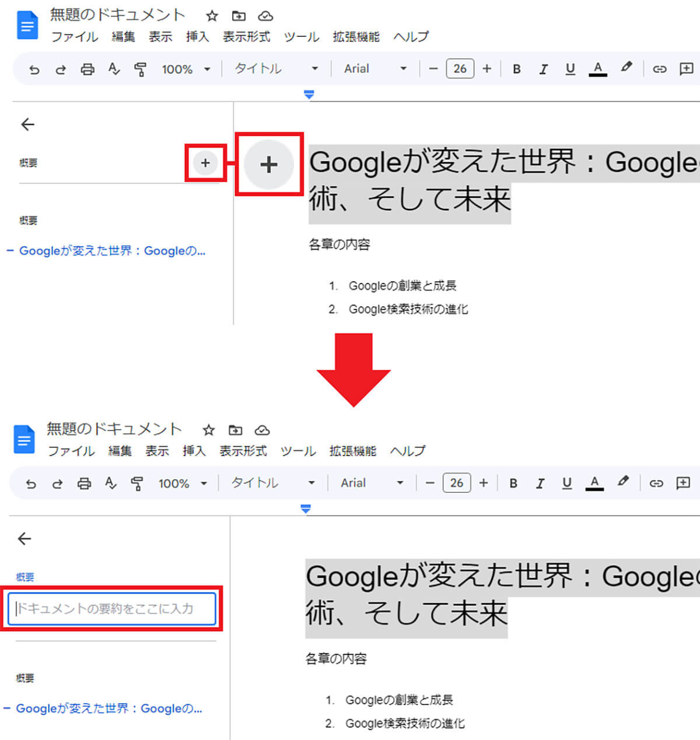Toggle italic in the lower screenshot toolbar
The image size is (700, 740).
tap(540, 483)
